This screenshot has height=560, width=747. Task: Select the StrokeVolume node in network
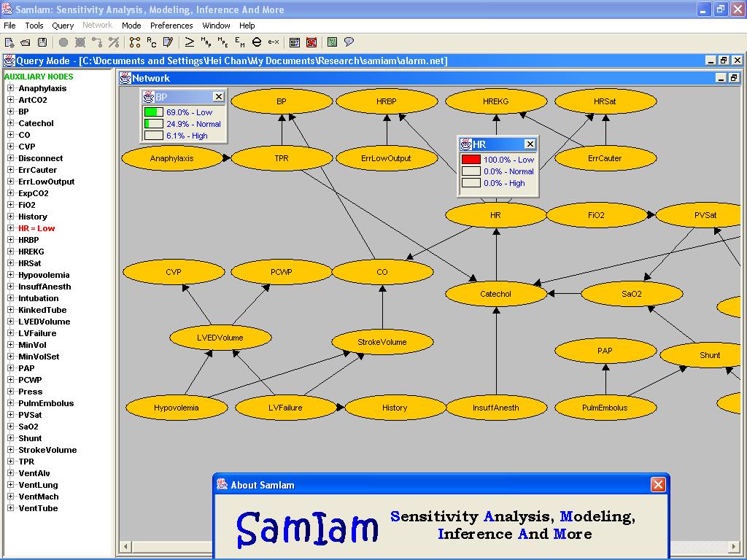pyautogui.click(x=382, y=342)
